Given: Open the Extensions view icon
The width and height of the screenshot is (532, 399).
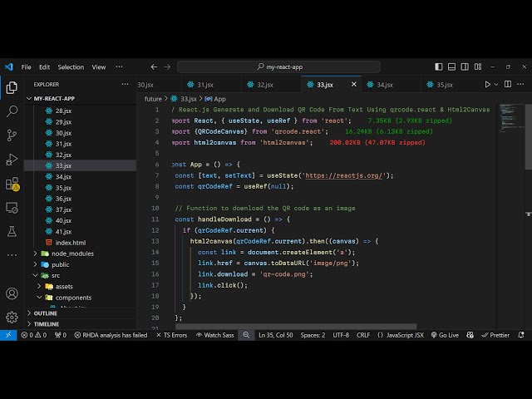Looking at the screenshot, I should [12, 183].
